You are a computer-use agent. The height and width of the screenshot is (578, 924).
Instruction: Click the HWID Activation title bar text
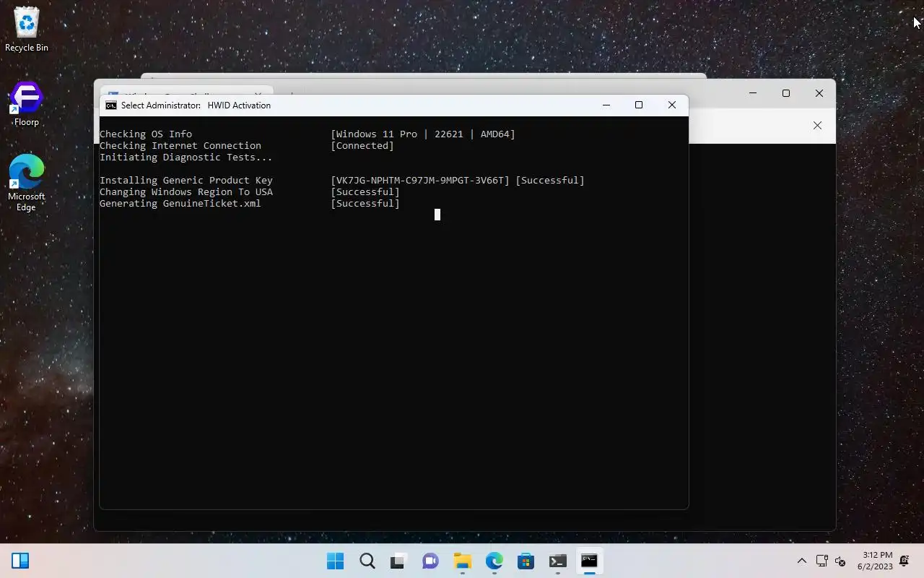[196, 105]
